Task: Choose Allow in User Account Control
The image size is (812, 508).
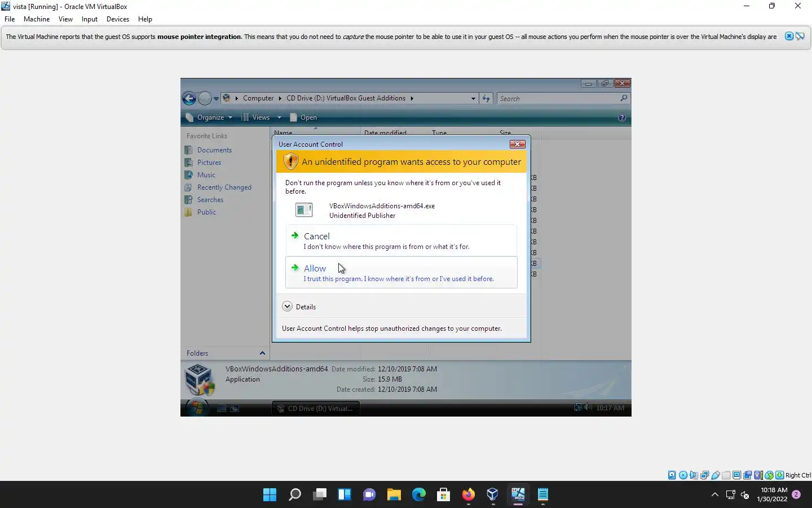Action: 401,273
